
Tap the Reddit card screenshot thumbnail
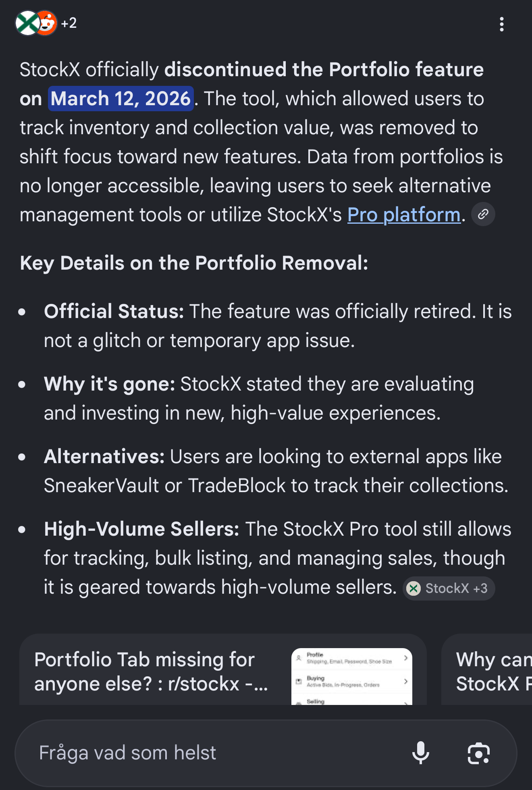tap(351, 676)
